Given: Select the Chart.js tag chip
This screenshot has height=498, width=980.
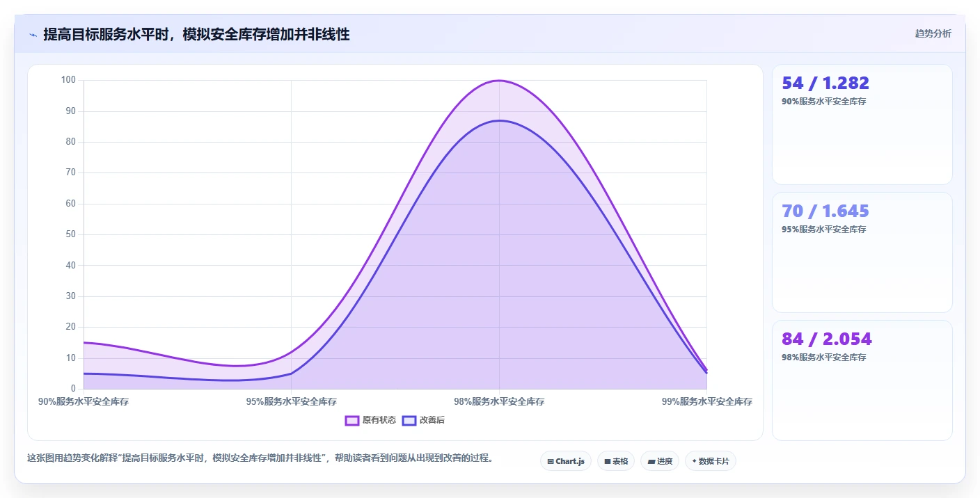Looking at the screenshot, I should 566,461.
